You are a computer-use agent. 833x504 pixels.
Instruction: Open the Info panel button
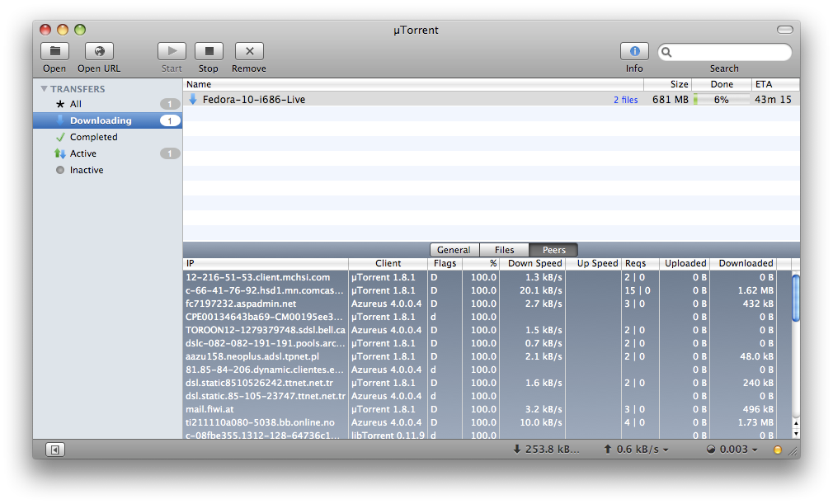click(634, 51)
